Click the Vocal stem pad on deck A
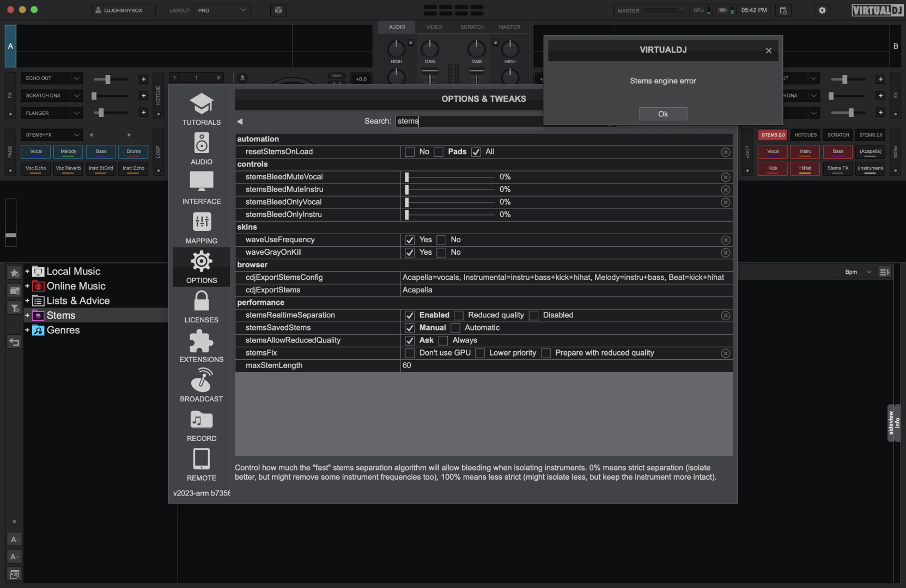Viewport: 906px width, 588px height. point(36,152)
